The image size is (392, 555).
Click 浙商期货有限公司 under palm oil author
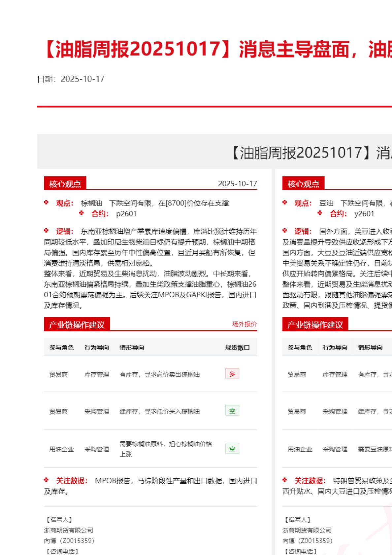click(x=69, y=530)
